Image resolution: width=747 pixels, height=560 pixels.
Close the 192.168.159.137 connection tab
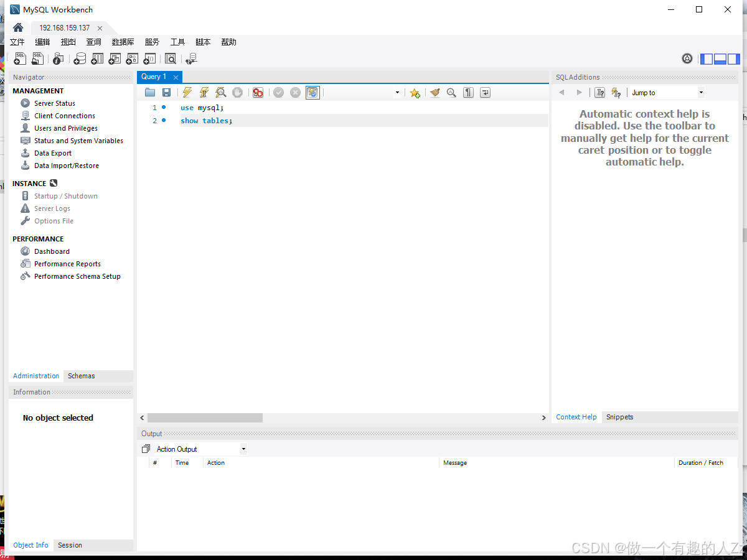click(100, 28)
